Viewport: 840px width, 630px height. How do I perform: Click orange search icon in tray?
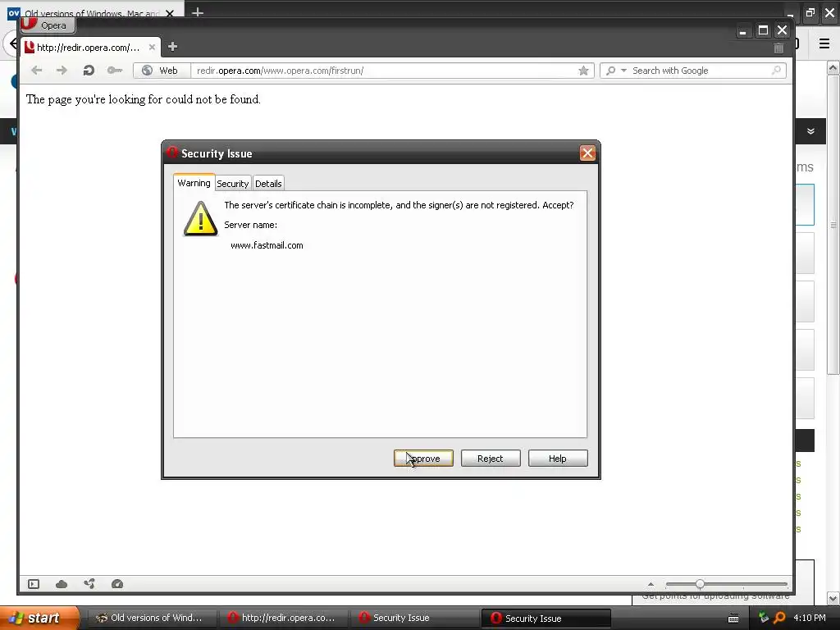click(x=780, y=618)
